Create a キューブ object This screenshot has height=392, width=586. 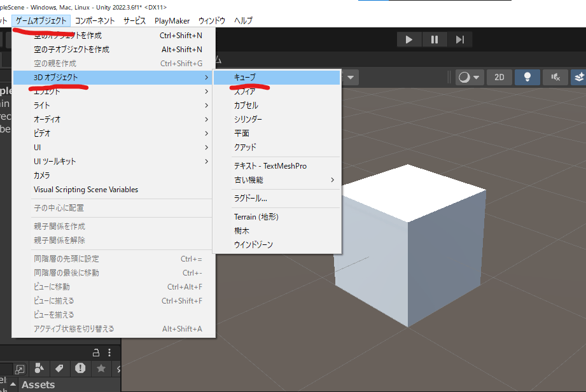click(277, 78)
